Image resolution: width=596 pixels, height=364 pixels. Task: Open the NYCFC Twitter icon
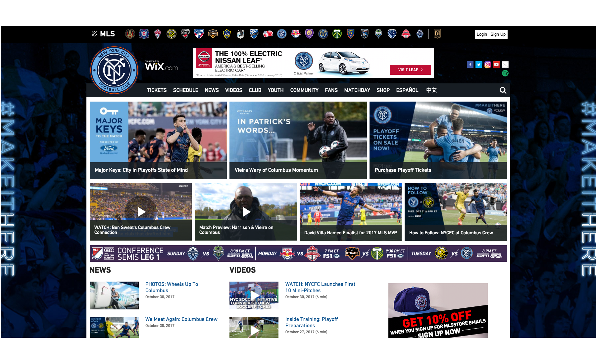pyautogui.click(x=479, y=65)
